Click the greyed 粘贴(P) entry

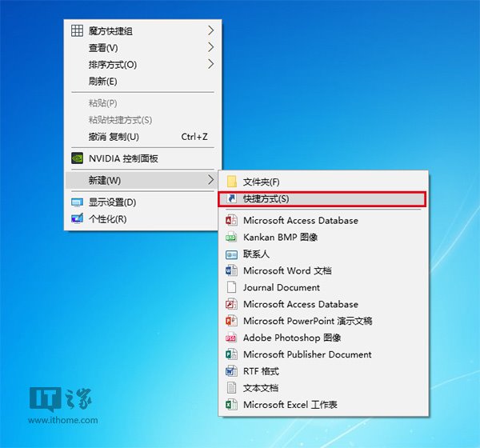[x=142, y=103]
